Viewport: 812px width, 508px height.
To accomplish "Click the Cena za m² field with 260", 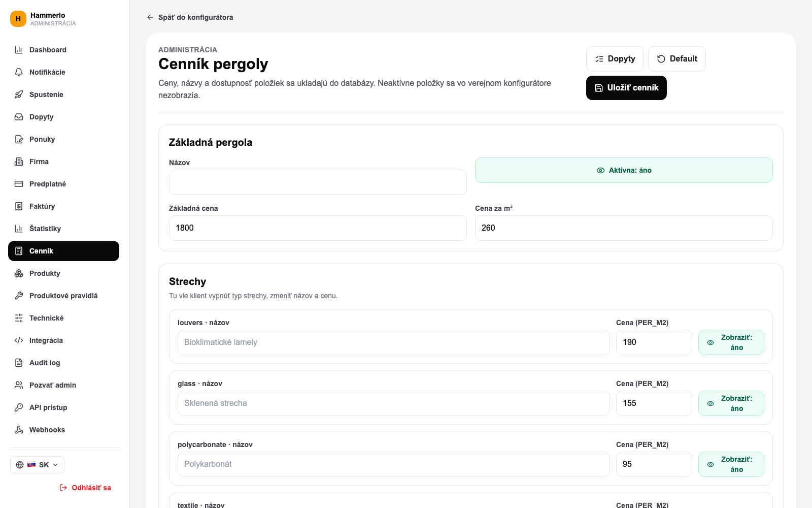I will tap(624, 228).
